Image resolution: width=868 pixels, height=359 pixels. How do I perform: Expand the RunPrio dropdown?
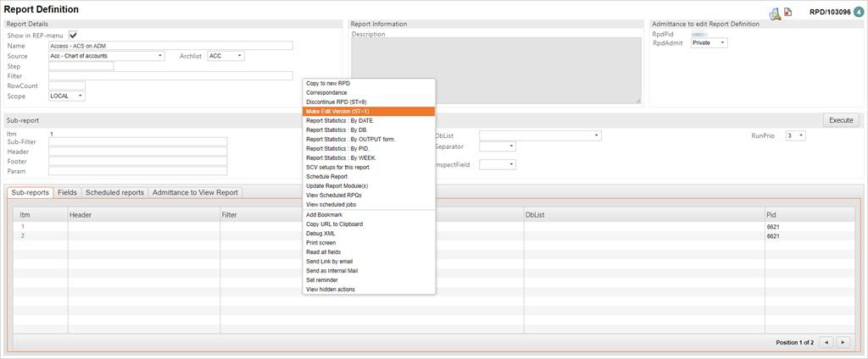794,135
